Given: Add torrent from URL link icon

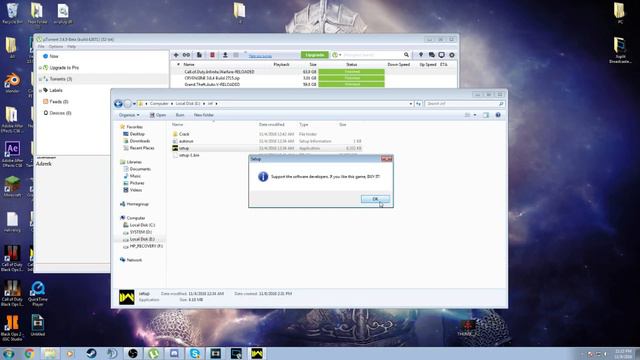Looking at the screenshot, I should tap(186, 55).
